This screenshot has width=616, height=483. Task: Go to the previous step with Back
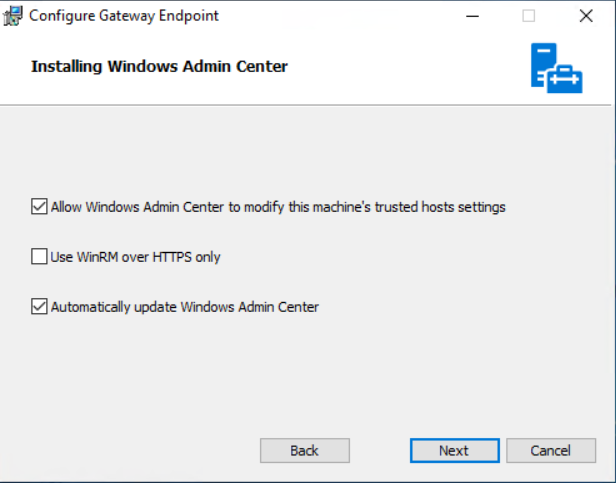304,451
